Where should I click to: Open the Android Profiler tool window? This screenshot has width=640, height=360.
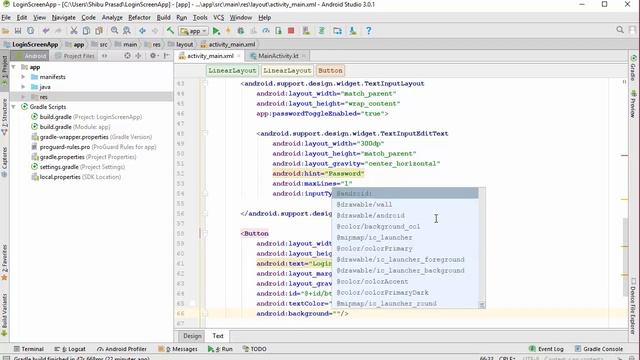pos(122,349)
